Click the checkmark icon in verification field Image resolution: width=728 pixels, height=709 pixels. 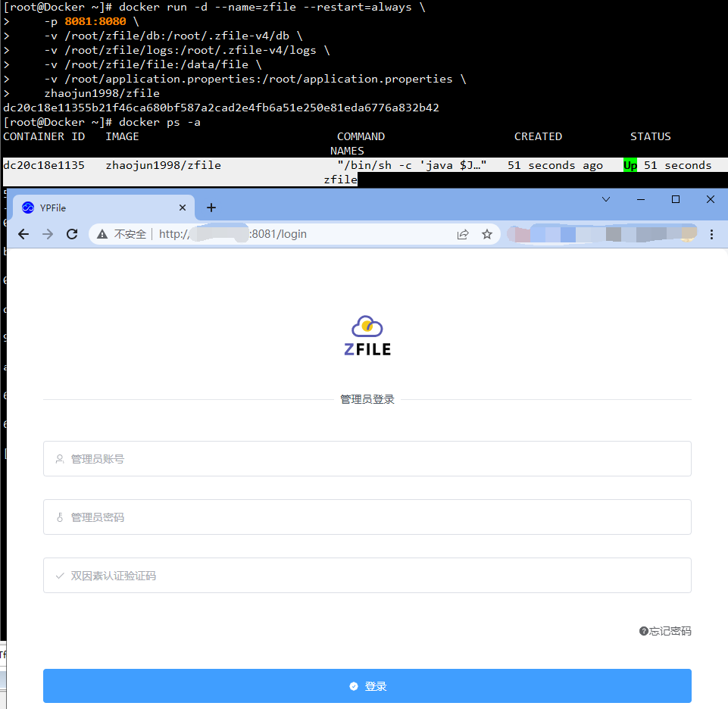point(59,576)
